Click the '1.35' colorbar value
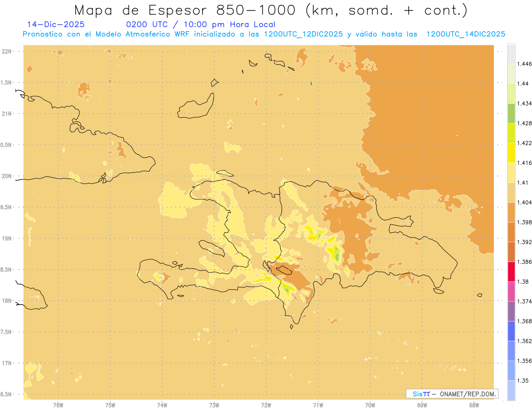The height and width of the screenshot is (411, 532). (524, 380)
